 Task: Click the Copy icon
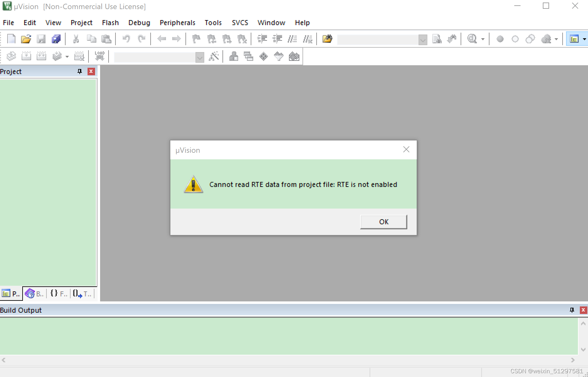click(x=91, y=39)
